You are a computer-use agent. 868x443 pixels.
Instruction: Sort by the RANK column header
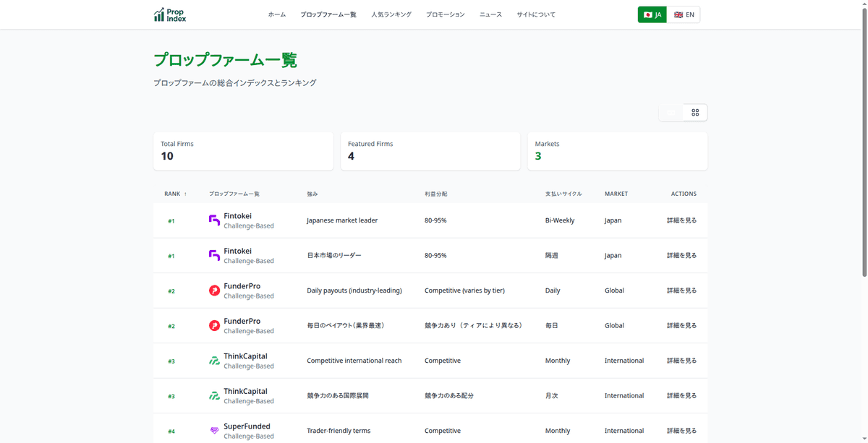[x=176, y=194]
